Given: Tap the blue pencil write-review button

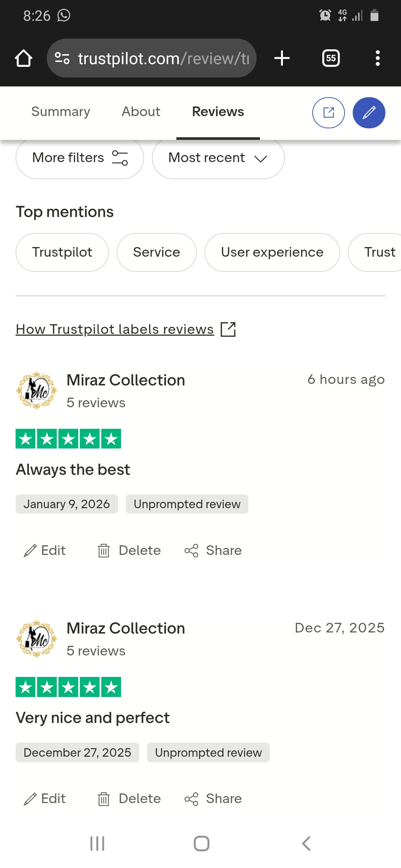Looking at the screenshot, I should tap(369, 113).
